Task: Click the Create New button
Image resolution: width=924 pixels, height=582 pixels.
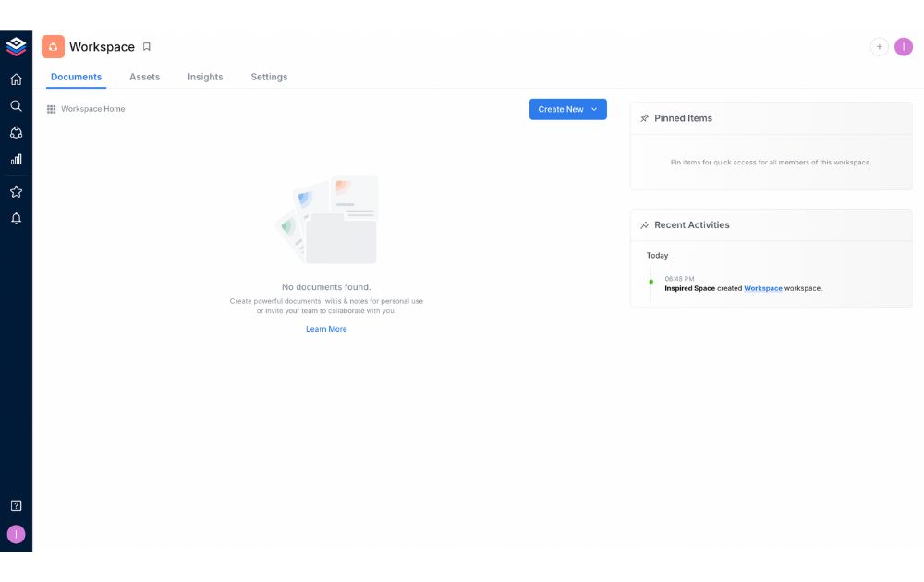Action: [x=567, y=109]
